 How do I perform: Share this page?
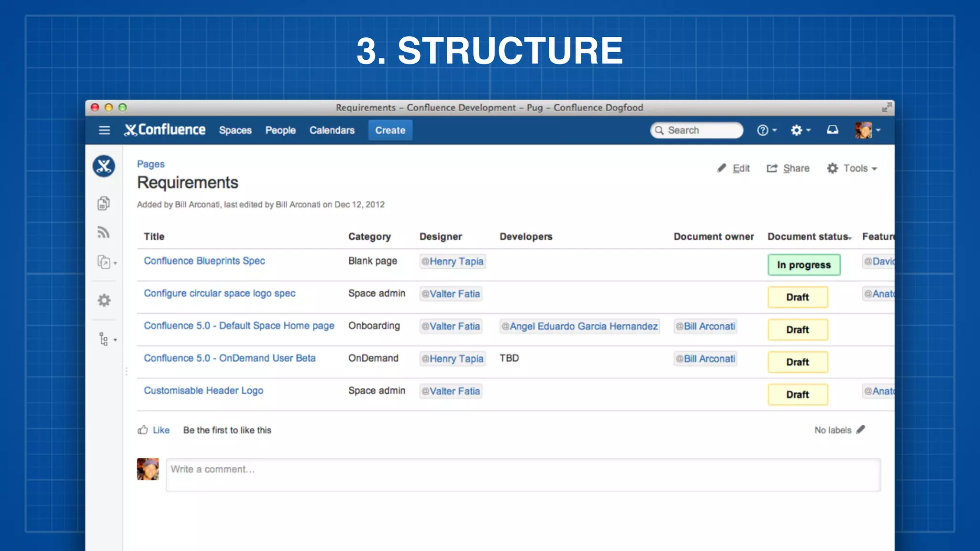coord(788,168)
